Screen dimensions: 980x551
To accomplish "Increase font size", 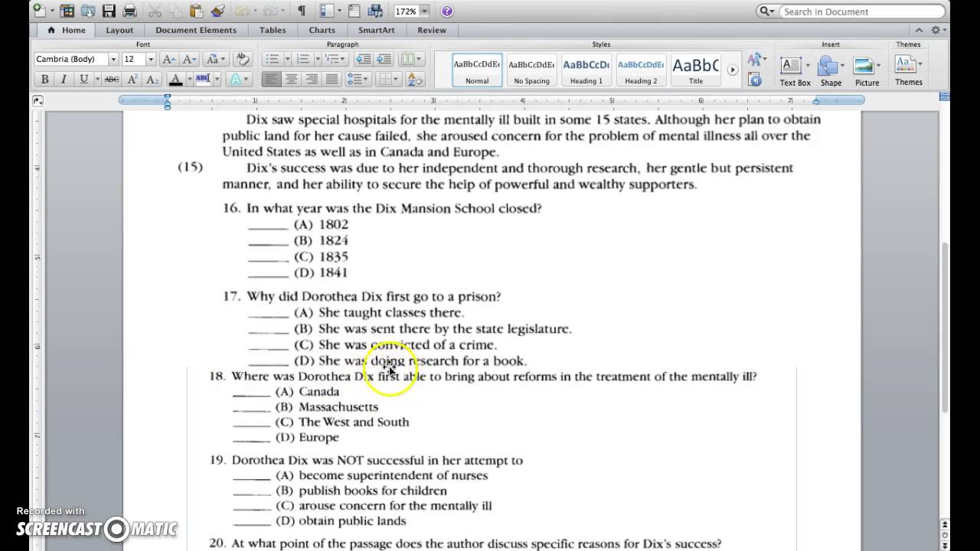I will (x=170, y=59).
